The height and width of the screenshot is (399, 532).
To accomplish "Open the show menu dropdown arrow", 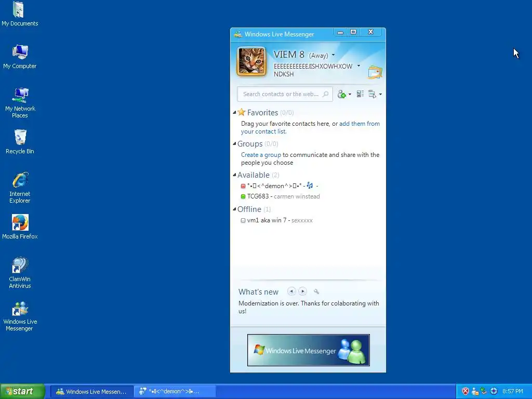I will coord(380,95).
